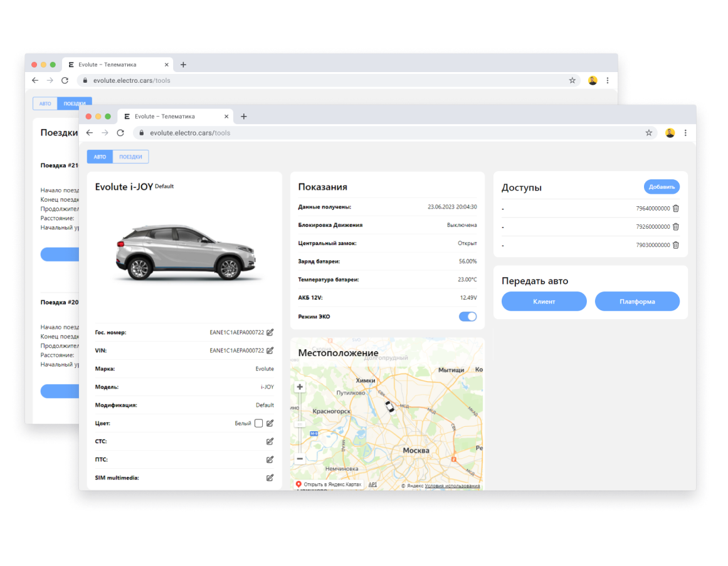Open the map in Яндекс.Карты
The height and width of the screenshot is (566, 728).
tap(329, 485)
